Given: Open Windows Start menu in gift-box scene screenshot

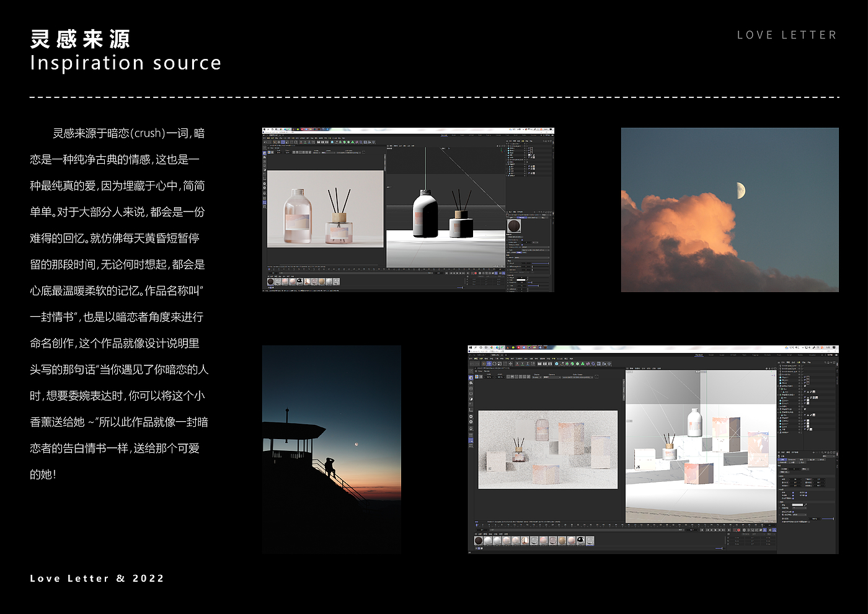Looking at the screenshot, I should tap(471, 349).
